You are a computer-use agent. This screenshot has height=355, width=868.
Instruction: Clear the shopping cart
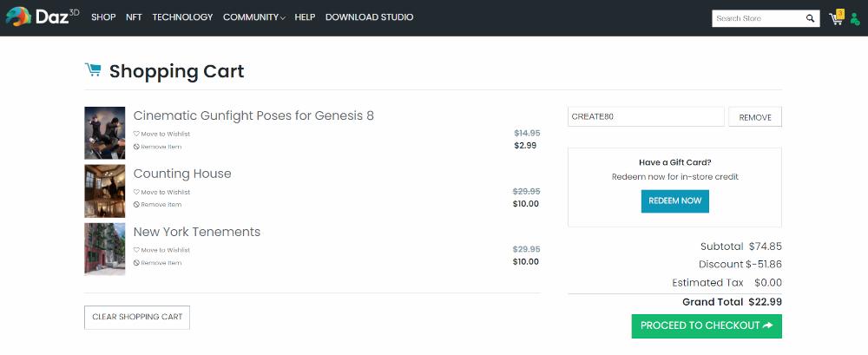pyautogui.click(x=137, y=317)
